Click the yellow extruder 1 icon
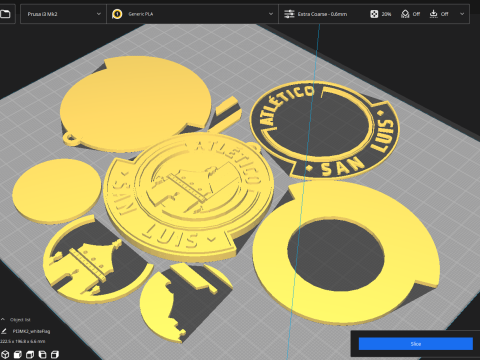This screenshot has height=360, width=480. 117,14
